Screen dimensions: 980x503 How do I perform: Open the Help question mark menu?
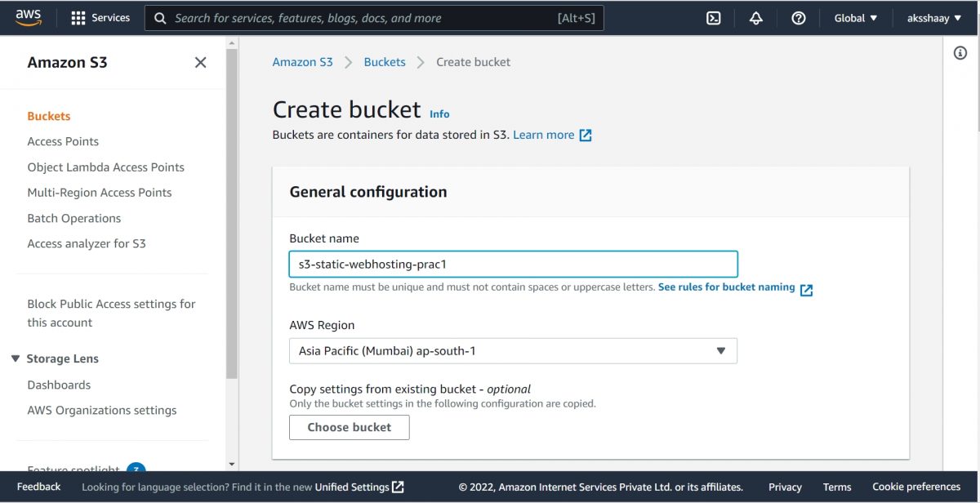click(x=798, y=17)
